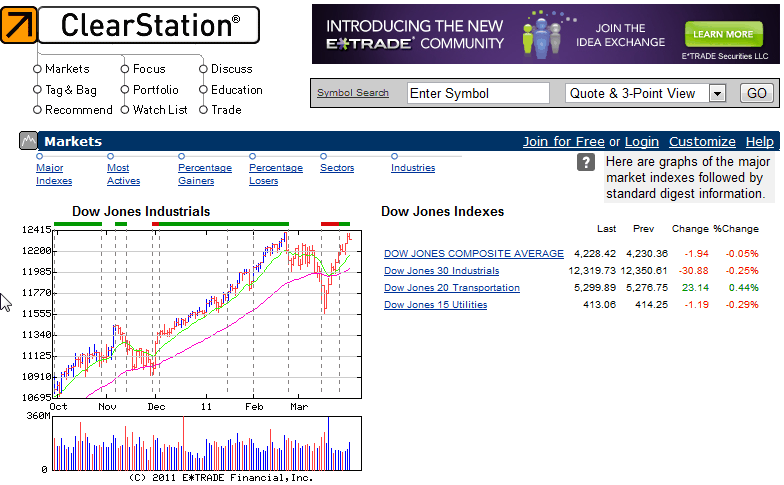Click the Markets header chart icon
Viewport: 784px width, 485px height.
(28, 141)
